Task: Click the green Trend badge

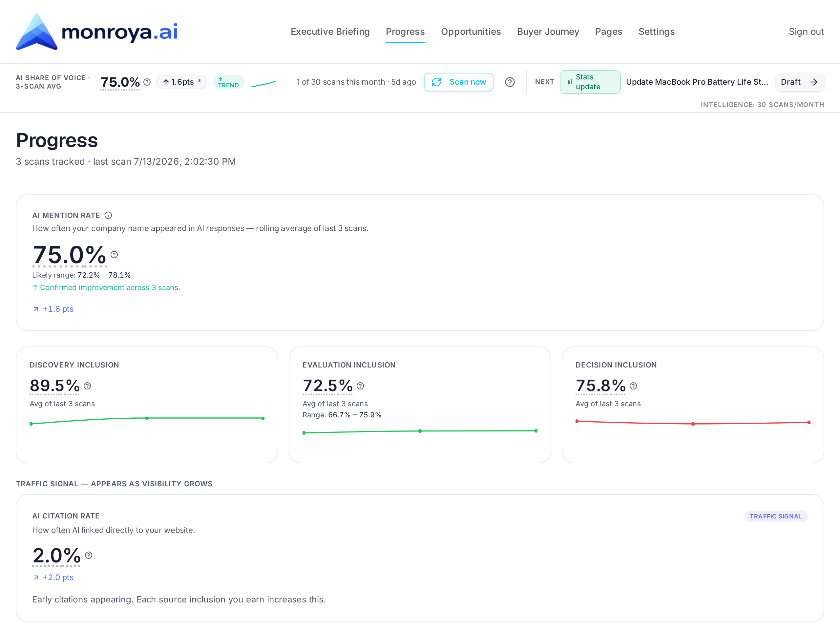Action: click(x=228, y=82)
